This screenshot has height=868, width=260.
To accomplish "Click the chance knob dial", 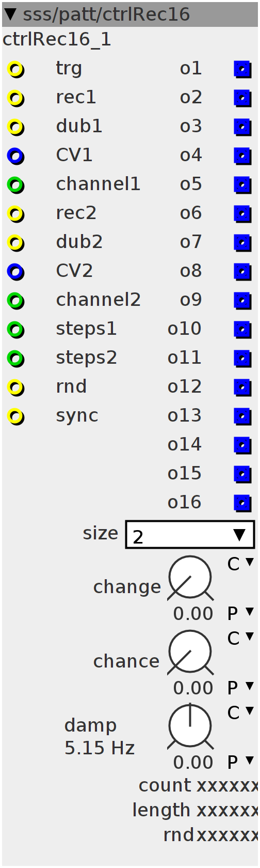I will point(190,653).
